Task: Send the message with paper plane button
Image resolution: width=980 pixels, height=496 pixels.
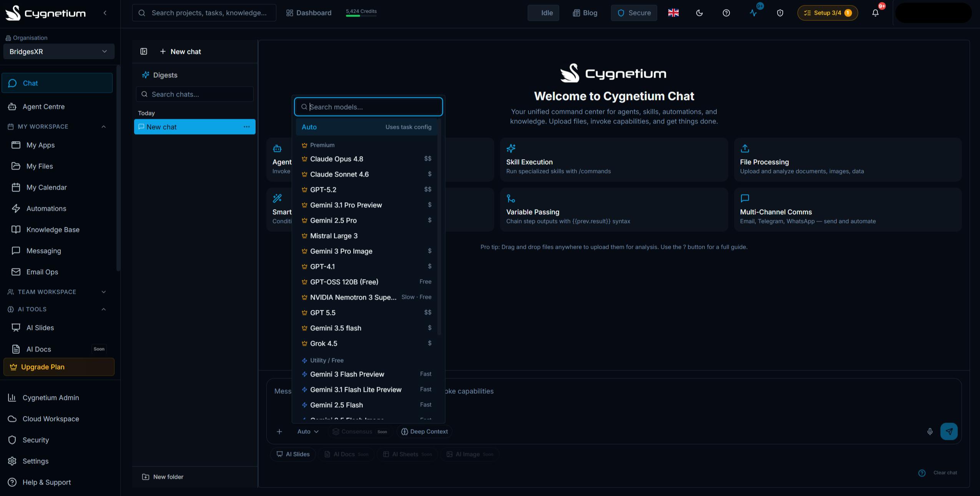Action: point(949,431)
